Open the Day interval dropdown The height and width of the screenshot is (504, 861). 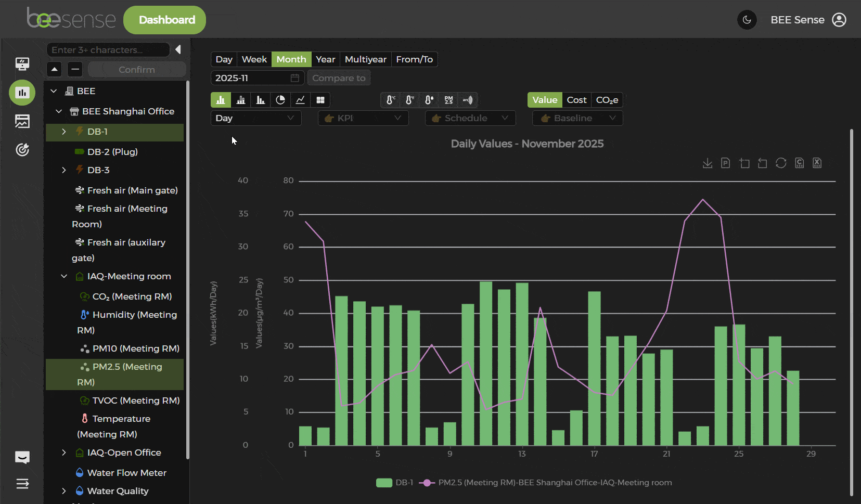255,118
